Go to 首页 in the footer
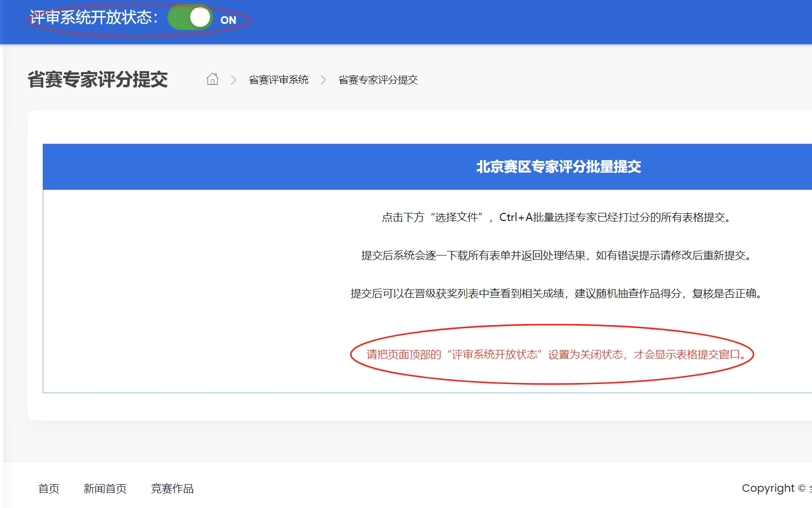This screenshot has width=812, height=508. (x=49, y=489)
